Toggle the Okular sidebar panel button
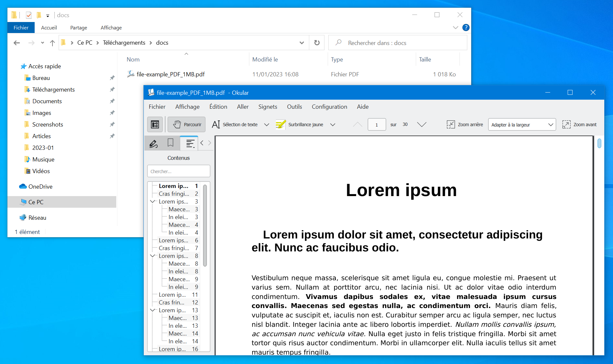613x364 pixels. pos(155,125)
